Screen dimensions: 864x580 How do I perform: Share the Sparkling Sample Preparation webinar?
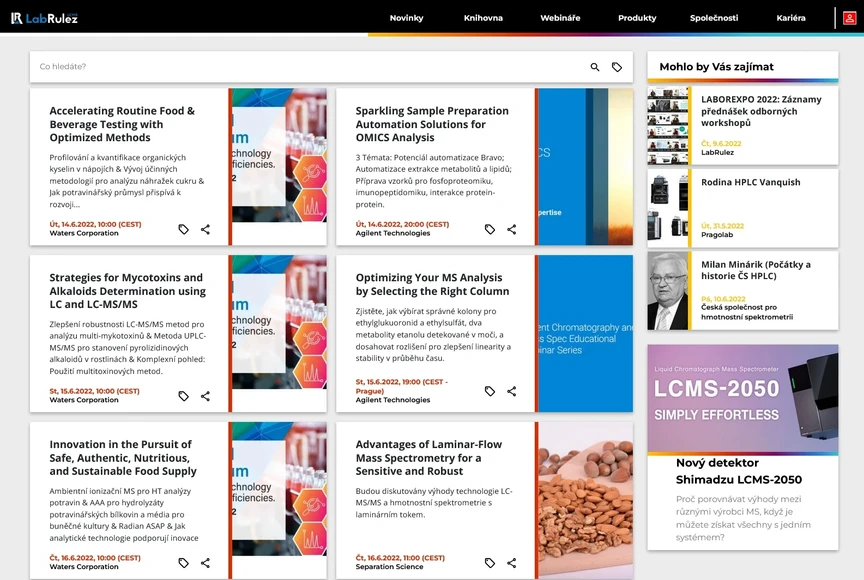(x=511, y=229)
